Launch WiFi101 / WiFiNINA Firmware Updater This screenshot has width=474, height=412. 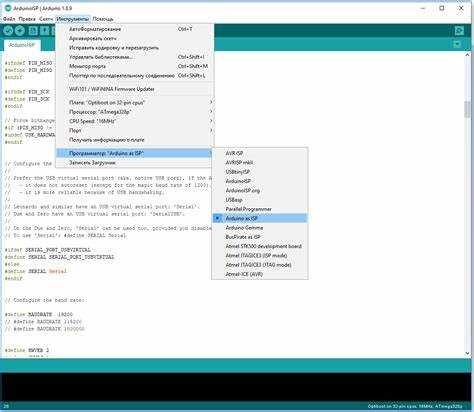coord(134,89)
